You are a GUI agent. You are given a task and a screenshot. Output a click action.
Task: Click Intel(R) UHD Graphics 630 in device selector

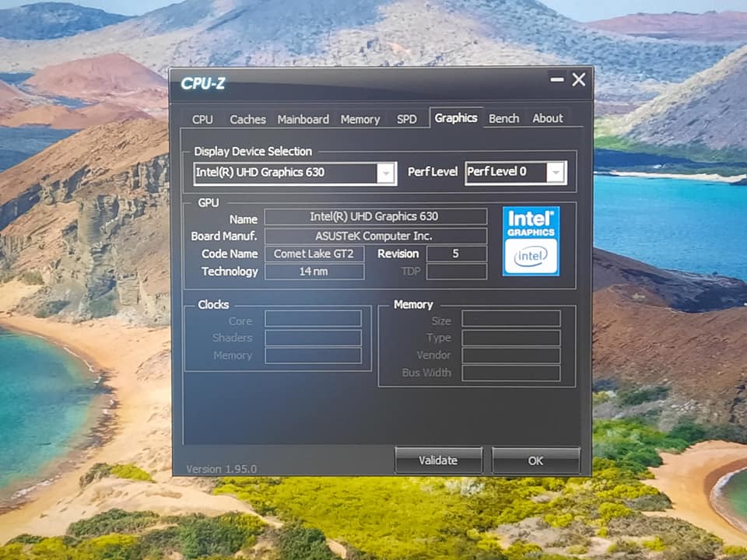pos(260,173)
